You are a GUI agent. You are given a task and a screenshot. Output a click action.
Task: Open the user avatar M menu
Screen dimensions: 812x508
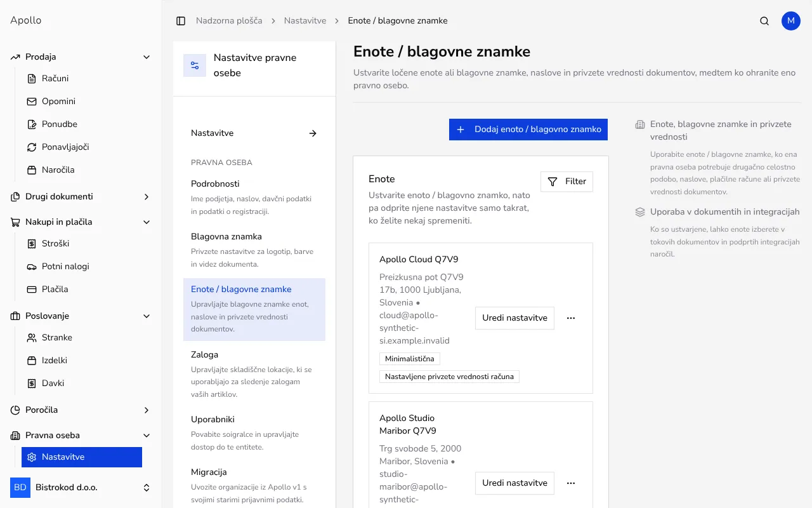pyautogui.click(x=791, y=21)
